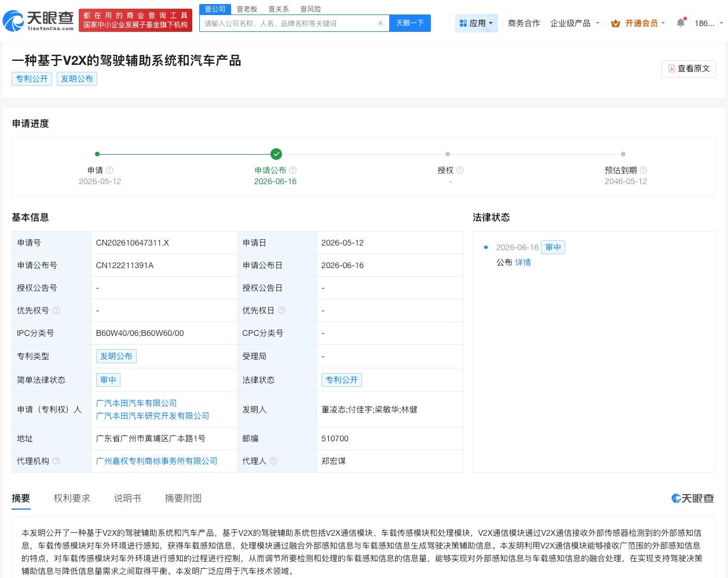
Task: Clear the search box with X icon
Action: tap(381, 23)
